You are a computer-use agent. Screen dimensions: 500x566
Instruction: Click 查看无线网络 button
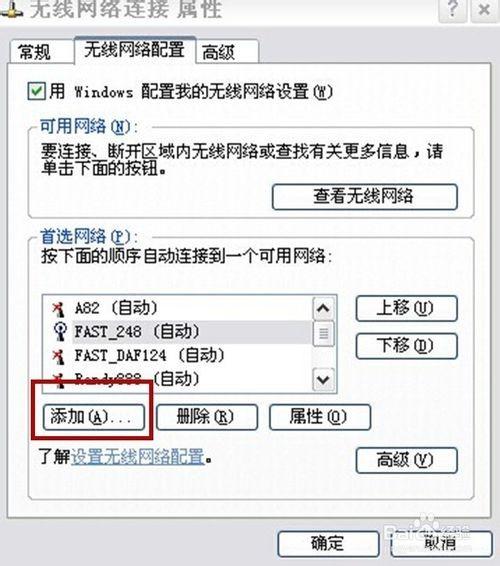(365, 197)
